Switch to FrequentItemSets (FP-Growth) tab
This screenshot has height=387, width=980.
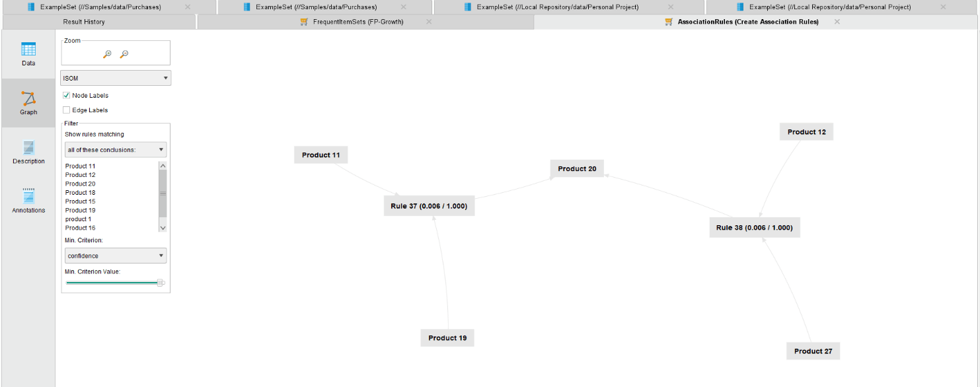tap(358, 22)
